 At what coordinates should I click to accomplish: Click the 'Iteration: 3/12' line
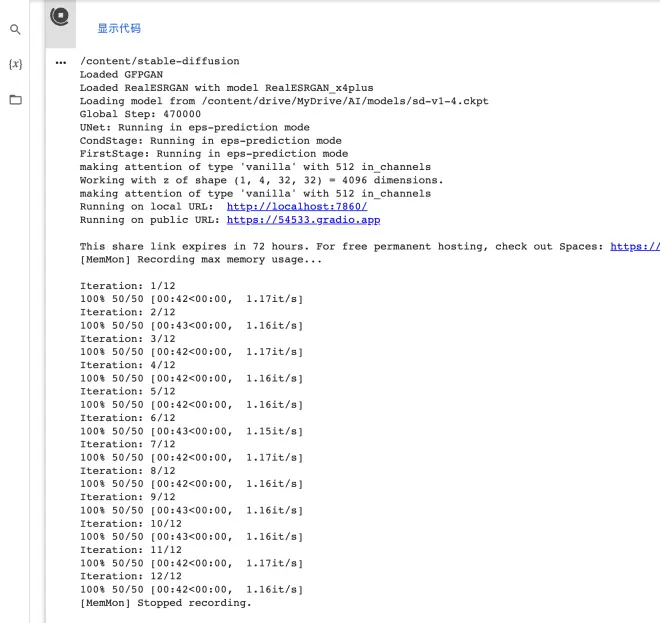coord(128,339)
